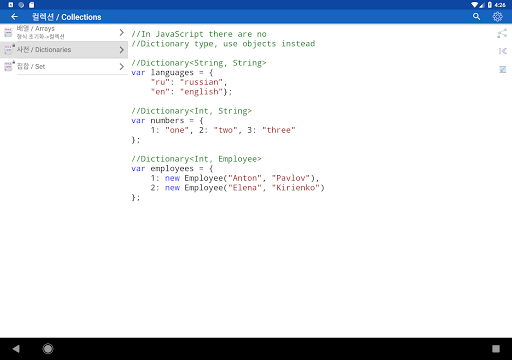Expand the Dictionaries chevron

tap(121, 50)
